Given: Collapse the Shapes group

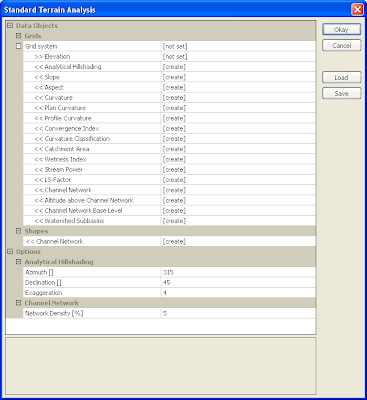Looking at the screenshot, I should [18, 231].
